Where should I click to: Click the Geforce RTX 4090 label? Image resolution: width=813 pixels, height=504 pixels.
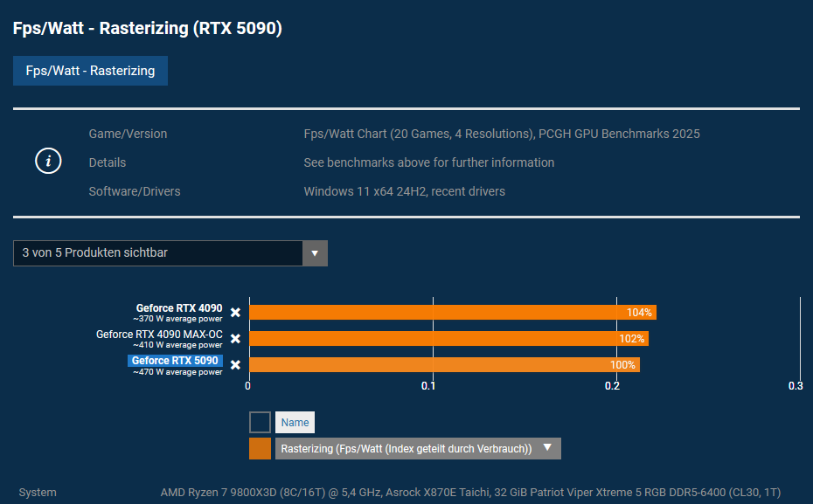pos(179,308)
